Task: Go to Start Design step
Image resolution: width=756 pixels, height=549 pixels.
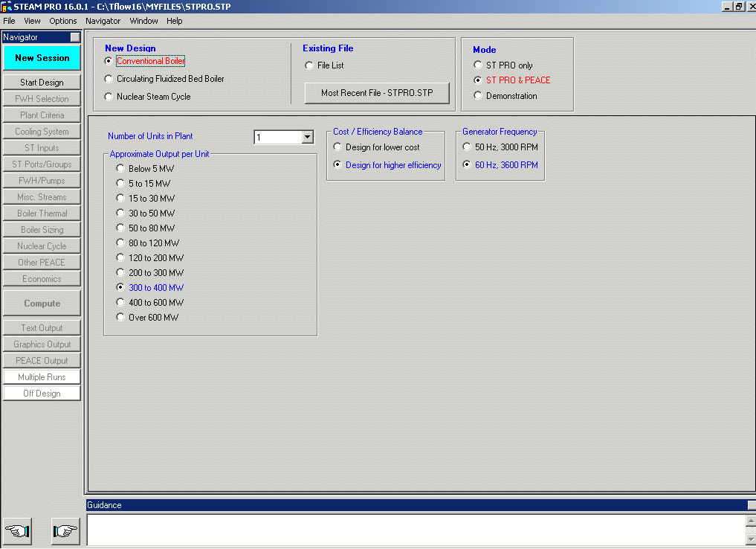Action: (x=42, y=83)
